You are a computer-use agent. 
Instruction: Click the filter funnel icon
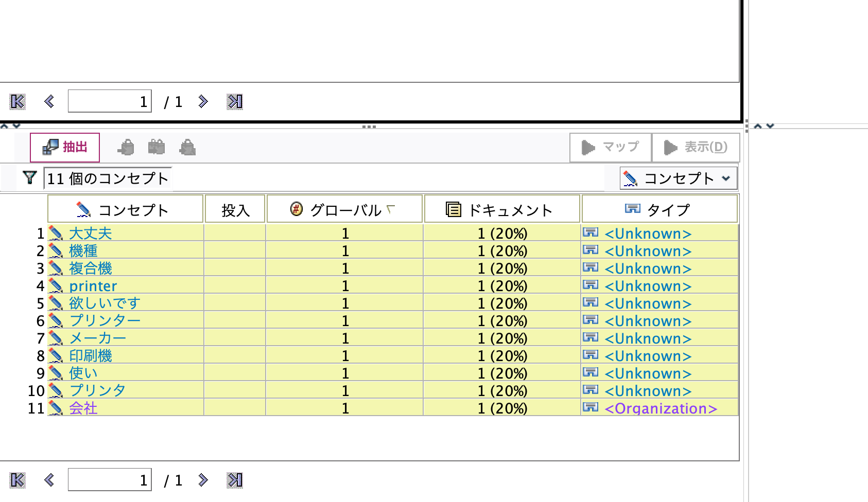click(29, 178)
